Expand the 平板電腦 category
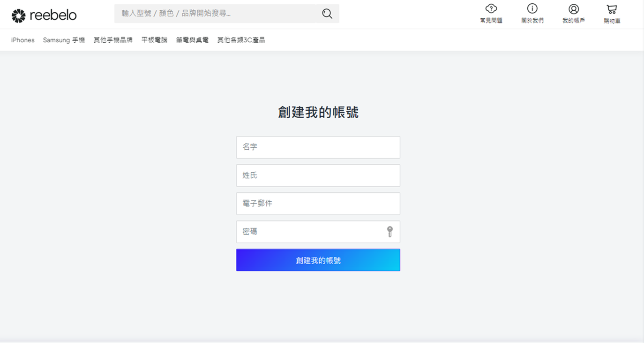 tap(154, 40)
